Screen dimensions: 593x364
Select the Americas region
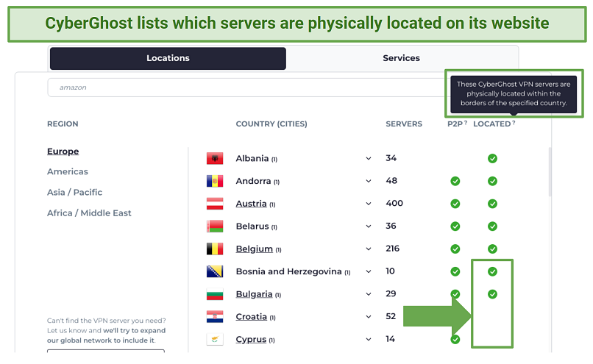coord(67,171)
